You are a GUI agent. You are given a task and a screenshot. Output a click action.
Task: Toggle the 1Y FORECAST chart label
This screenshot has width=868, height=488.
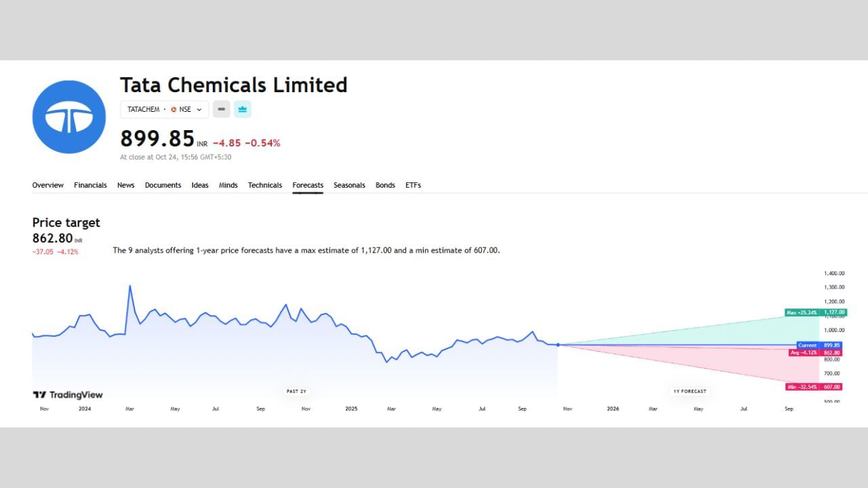click(x=689, y=391)
